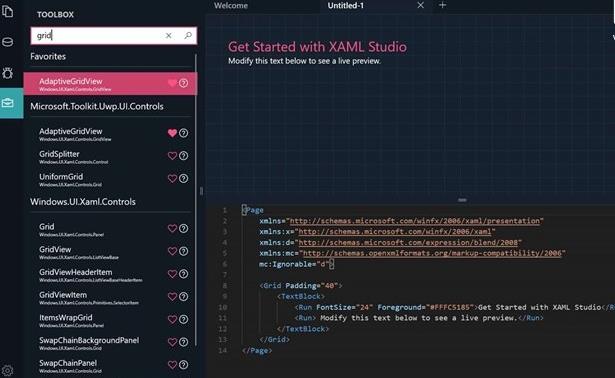Click the closing </Page> tag on line 14
615x378 pixels.
pos(257,350)
